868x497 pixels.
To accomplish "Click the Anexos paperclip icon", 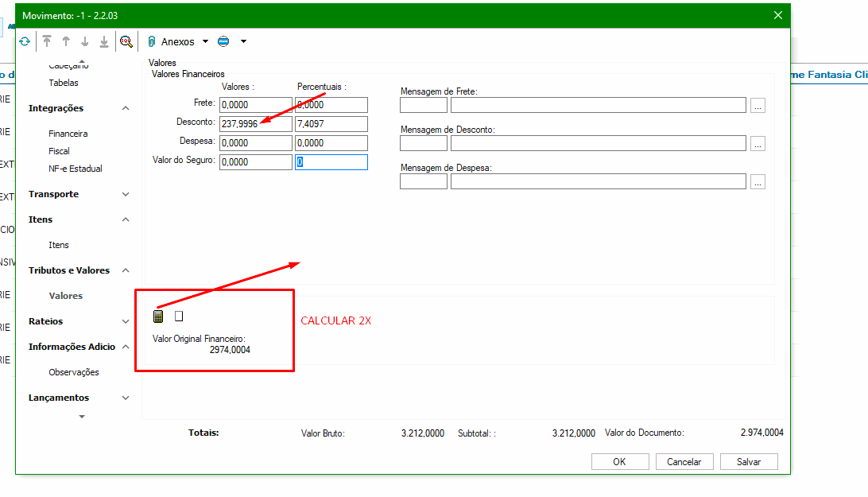I will 152,41.
